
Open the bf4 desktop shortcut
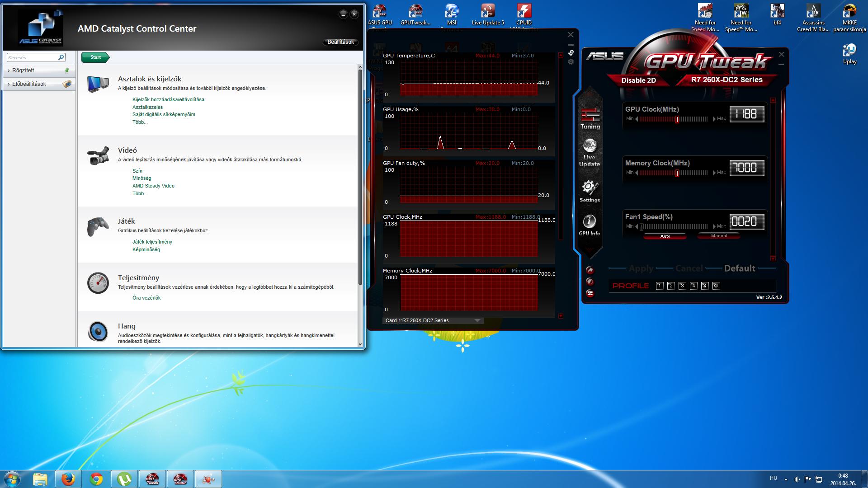[777, 15]
